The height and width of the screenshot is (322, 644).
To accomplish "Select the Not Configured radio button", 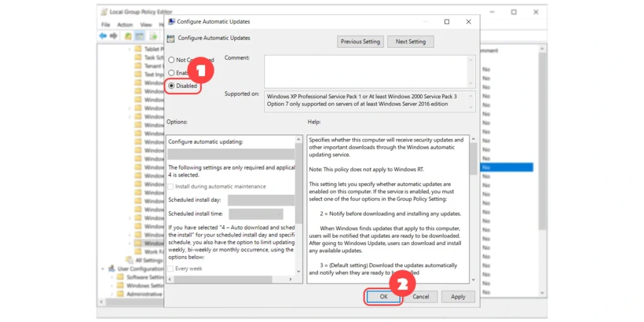I will (171, 60).
